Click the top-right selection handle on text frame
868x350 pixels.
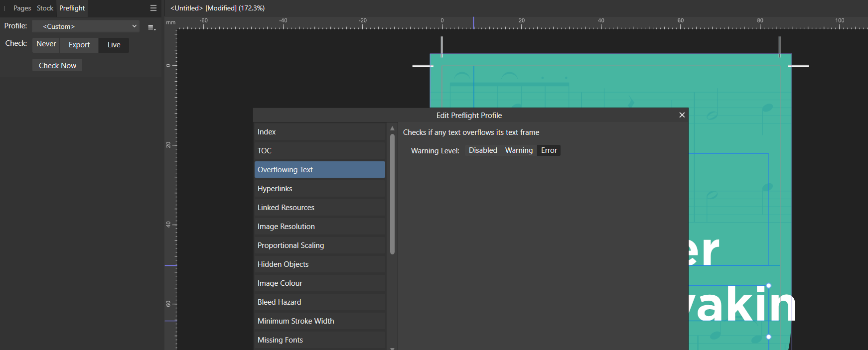pyautogui.click(x=768, y=286)
